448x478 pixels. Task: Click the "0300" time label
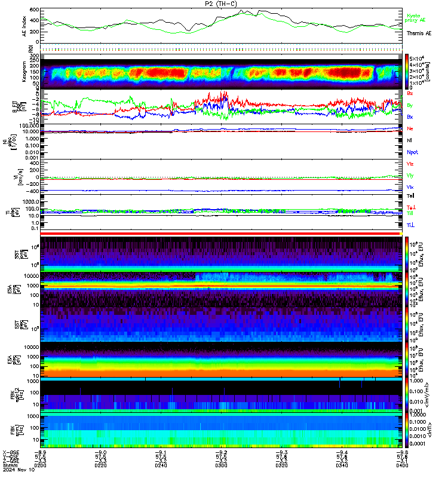221,465
